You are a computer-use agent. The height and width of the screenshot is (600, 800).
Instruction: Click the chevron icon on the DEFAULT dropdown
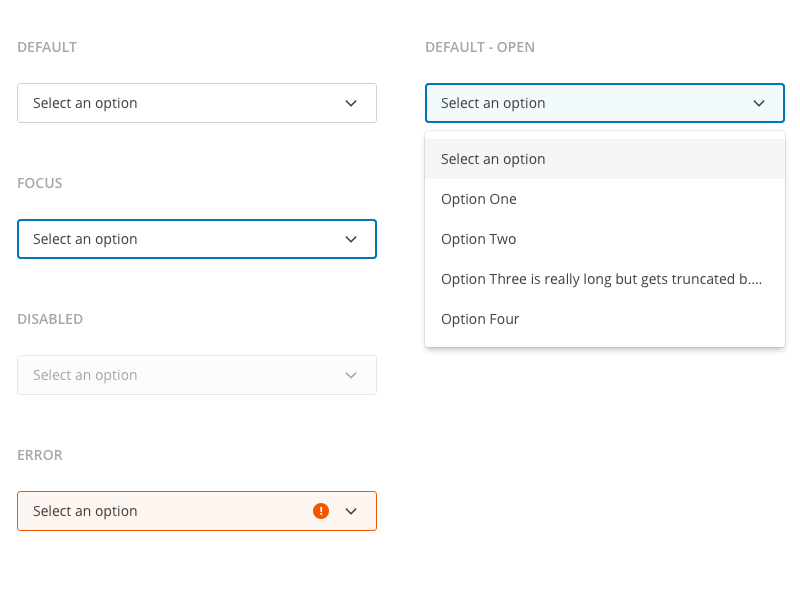pyautogui.click(x=351, y=103)
